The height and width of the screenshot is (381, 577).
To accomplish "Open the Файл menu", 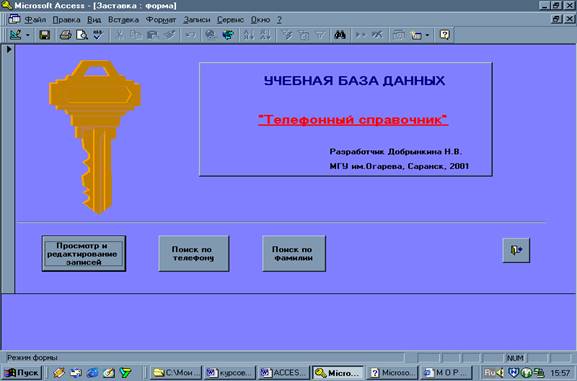I will 35,20.
